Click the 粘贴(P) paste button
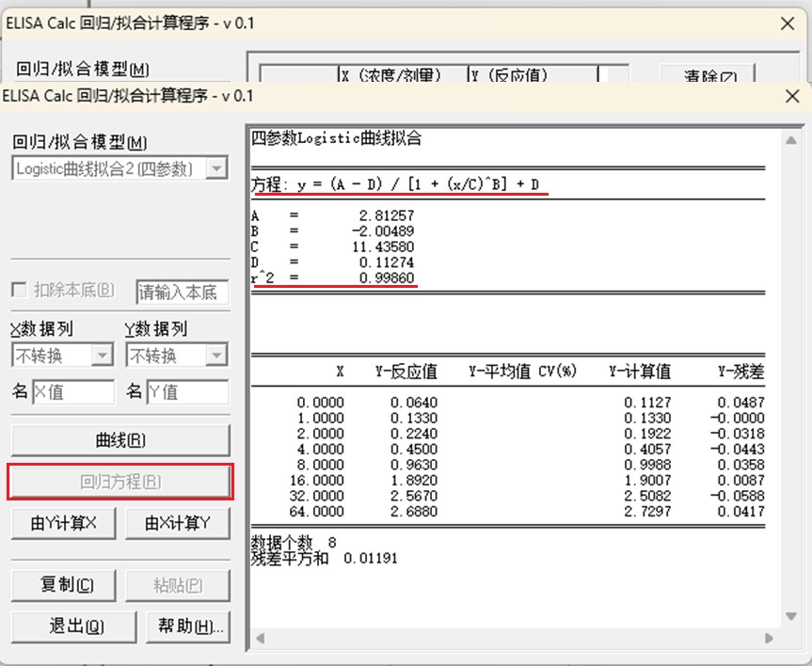Viewport: 812px width, 666px height. [177, 585]
